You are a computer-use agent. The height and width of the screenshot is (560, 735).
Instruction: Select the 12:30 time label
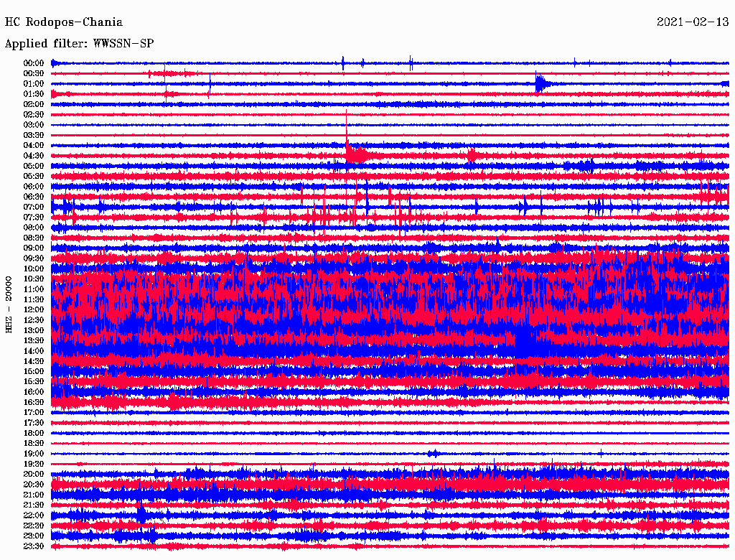[34, 320]
